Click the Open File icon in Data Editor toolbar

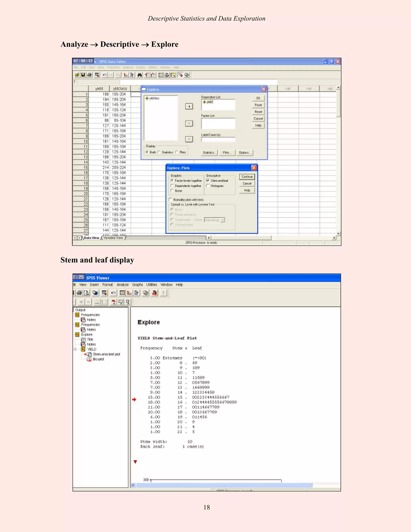tap(77, 75)
